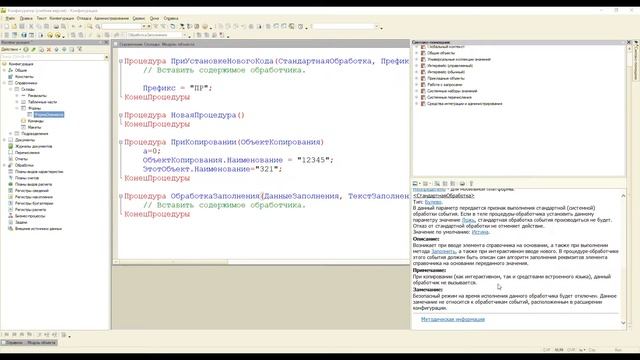
Task: Click the red Delete icon in configuration panel
Action: click(x=49, y=49)
